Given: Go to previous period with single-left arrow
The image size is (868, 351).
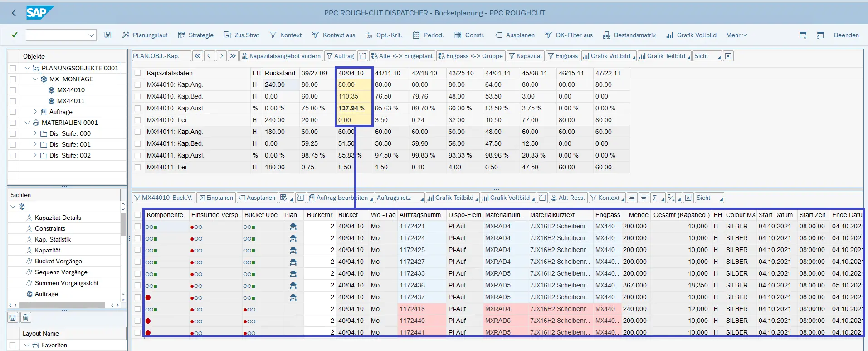Looking at the screenshot, I should 209,56.
